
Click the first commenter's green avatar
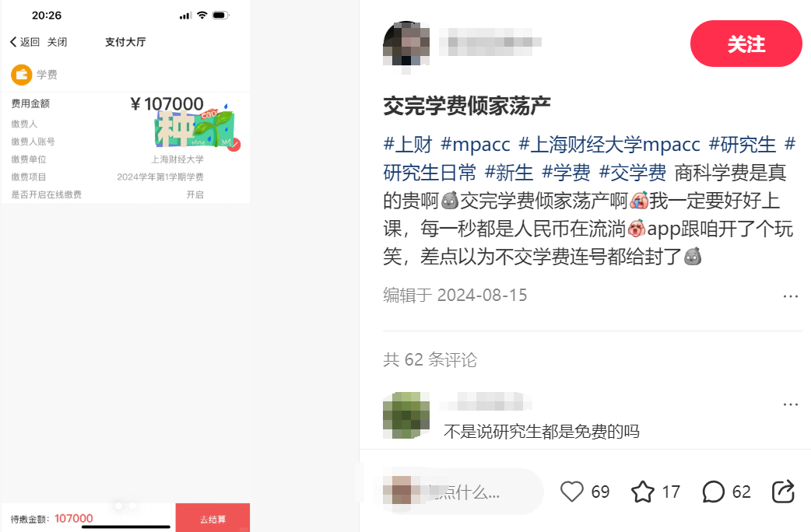[406, 415]
